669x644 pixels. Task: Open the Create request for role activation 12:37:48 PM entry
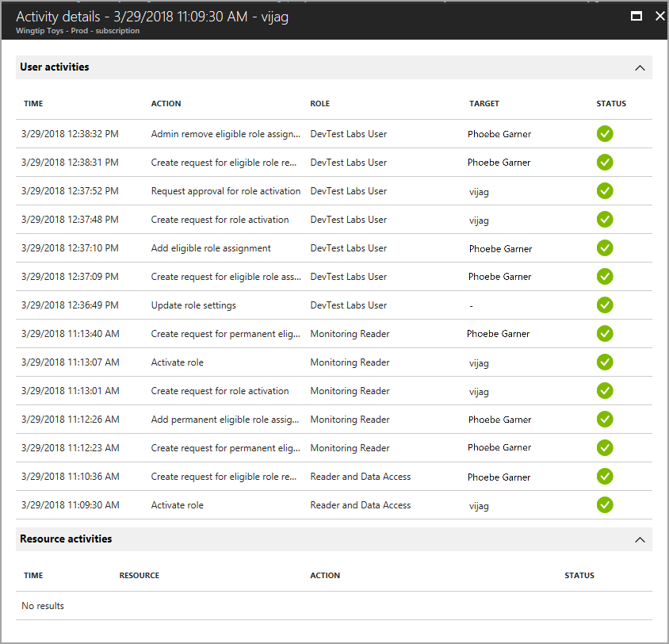pyautogui.click(x=334, y=220)
